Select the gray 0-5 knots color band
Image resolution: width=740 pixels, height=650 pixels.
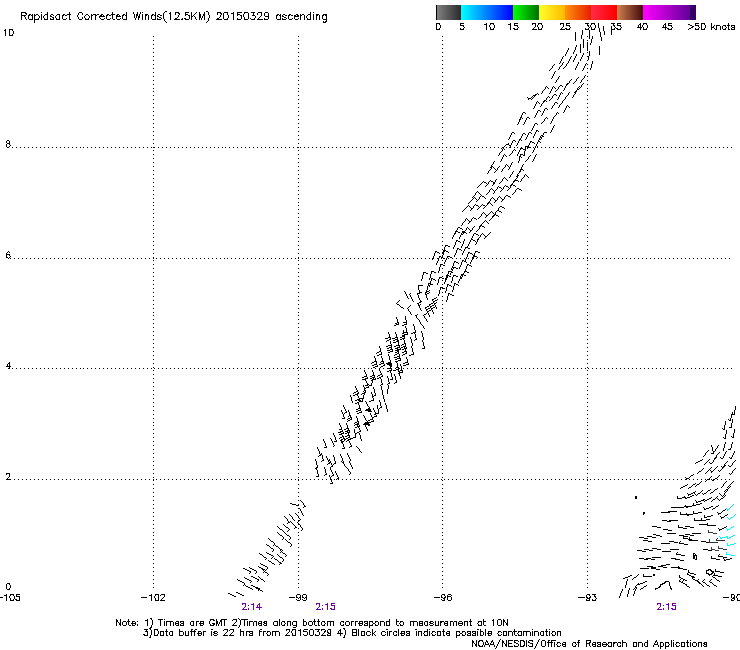(x=448, y=12)
